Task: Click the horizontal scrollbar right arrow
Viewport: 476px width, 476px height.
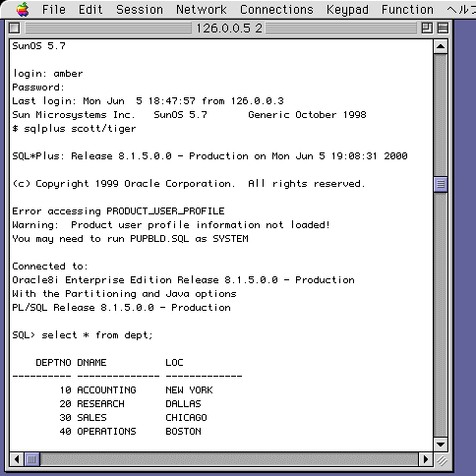Action: click(x=426, y=459)
